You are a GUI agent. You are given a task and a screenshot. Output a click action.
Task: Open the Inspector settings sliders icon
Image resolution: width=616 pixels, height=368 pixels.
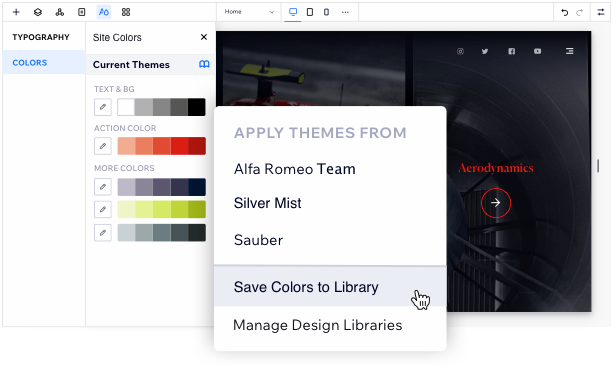tap(601, 12)
